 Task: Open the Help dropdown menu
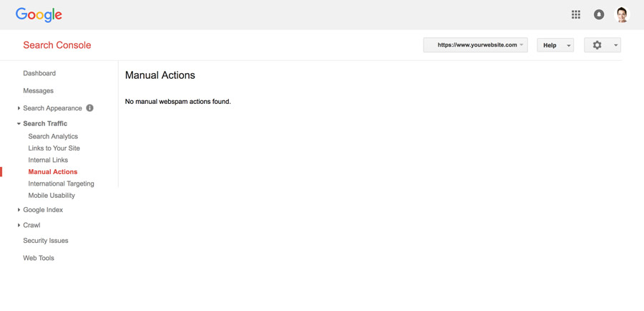pyautogui.click(x=555, y=45)
